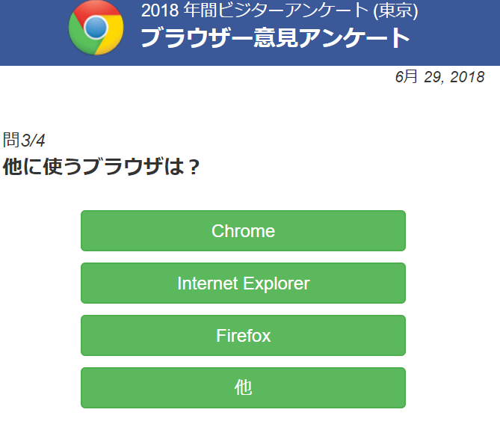Viewport: 500px width, 448px height.
Task: Answer question 3 with Firefox
Action: (x=243, y=335)
